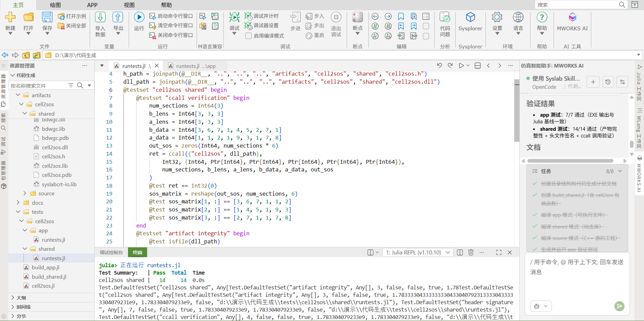The width and height of the screenshot is (644, 321).
Task: Click the file name search input field
Action: pos(38,85)
